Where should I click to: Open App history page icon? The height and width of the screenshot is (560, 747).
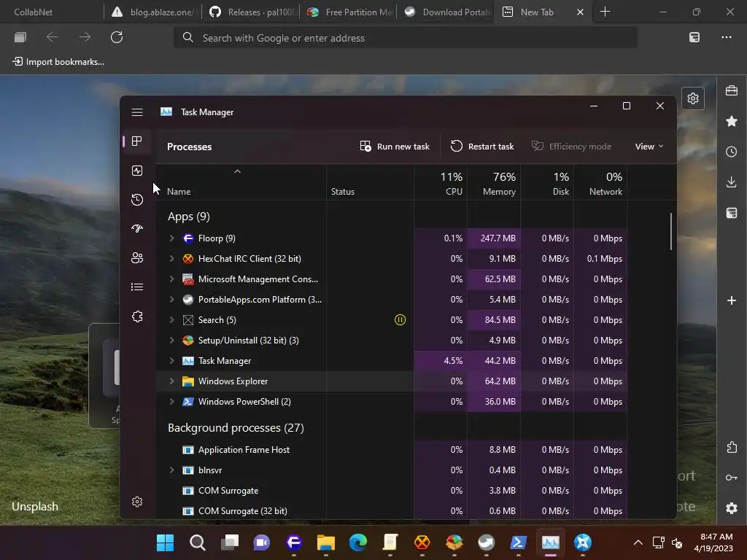point(137,200)
